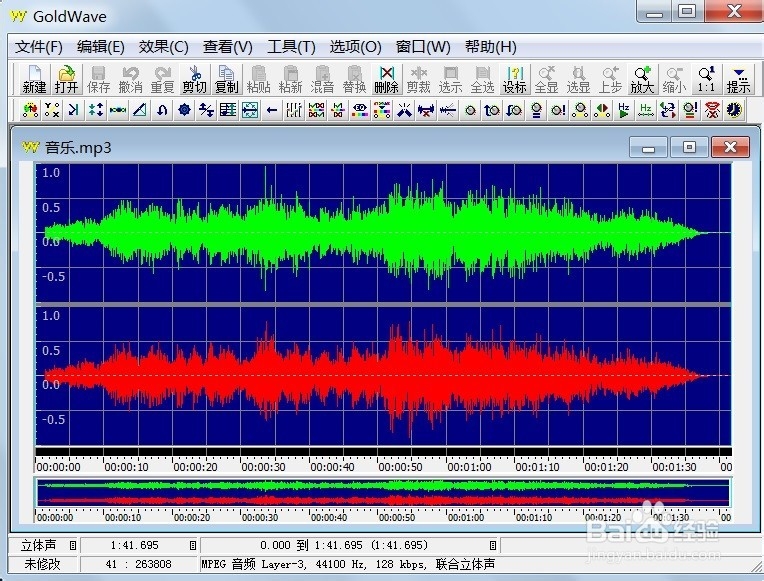Click the mechanize gear effect icon
764x581 pixels.
coord(184,110)
